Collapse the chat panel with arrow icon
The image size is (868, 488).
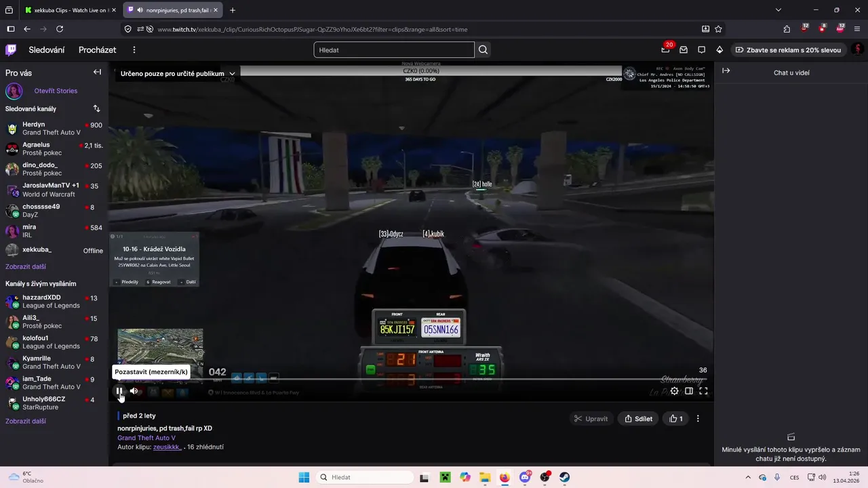[726, 70]
